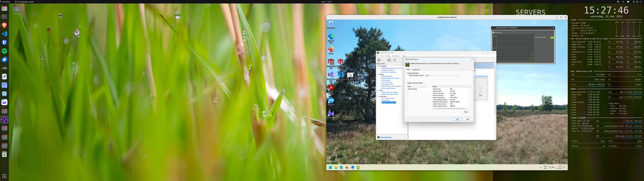This screenshot has height=181, width=644.
Task: Click Windows taskbar volume icon
Action: [553, 167]
